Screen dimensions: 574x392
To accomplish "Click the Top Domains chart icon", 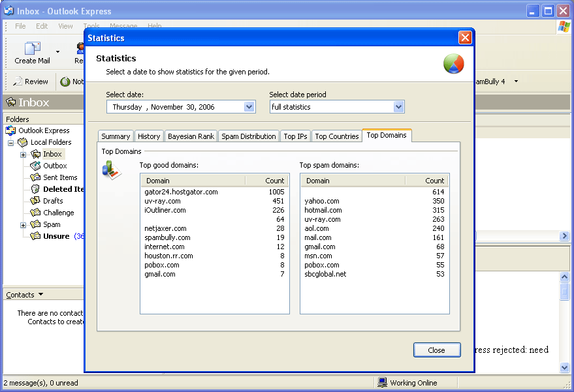I will coord(112,171).
